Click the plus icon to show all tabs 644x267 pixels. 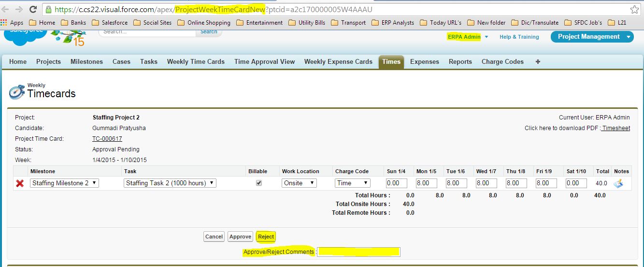[538, 62]
